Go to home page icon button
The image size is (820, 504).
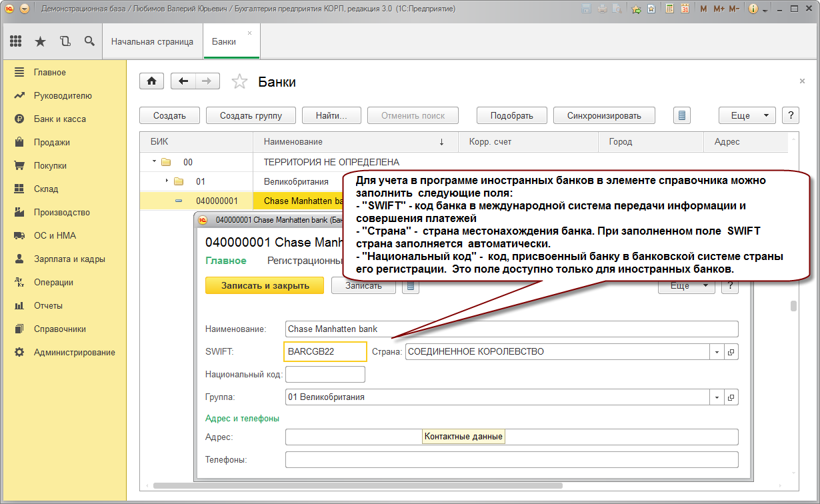click(x=151, y=81)
